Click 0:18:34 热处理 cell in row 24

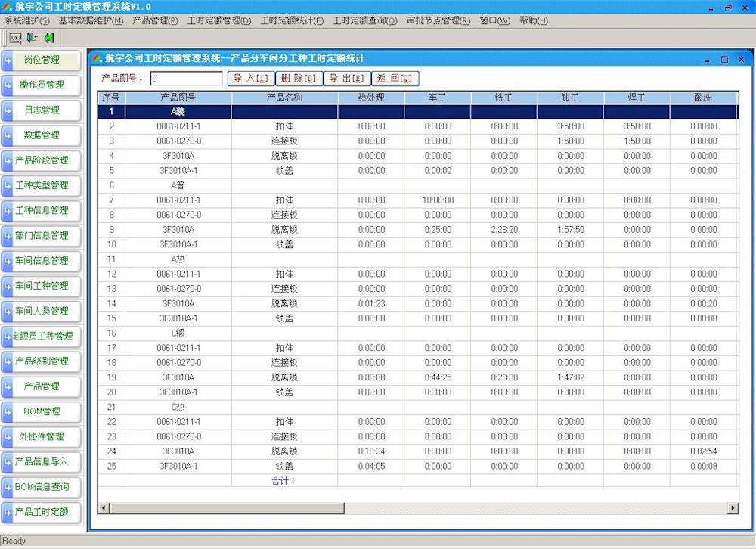coord(371,451)
